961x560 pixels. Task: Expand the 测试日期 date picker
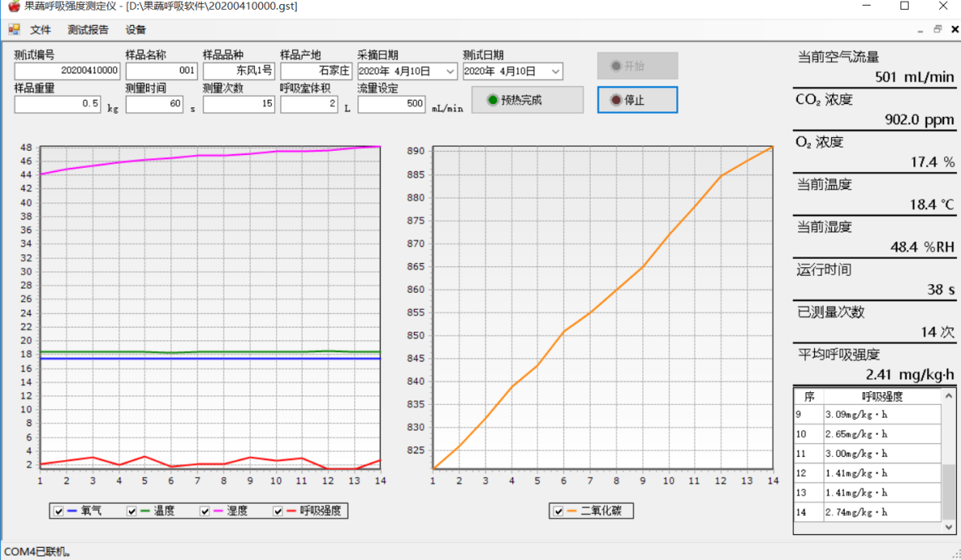click(555, 72)
